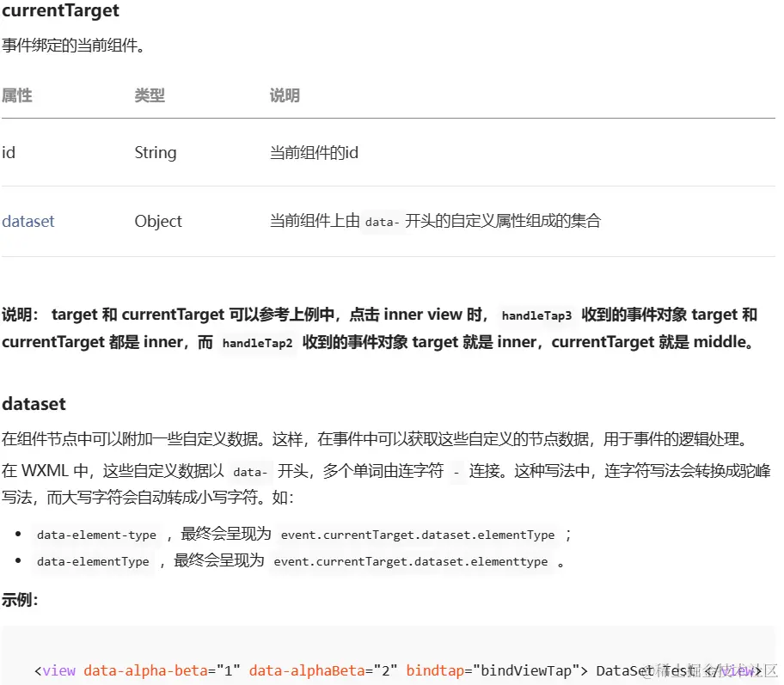Click event.currentTarget.dataset.elementtype lowercase code
The image size is (784, 685).
tap(411, 561)
